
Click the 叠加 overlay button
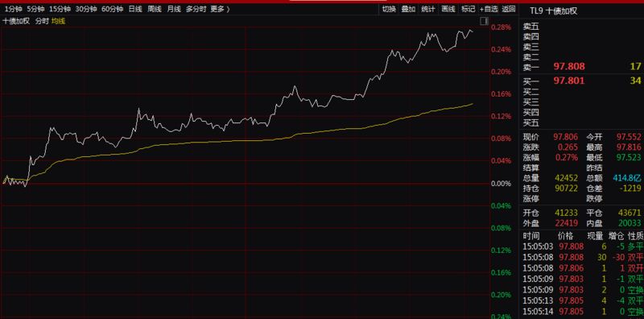pyautogui.click(x=408, y=9)
